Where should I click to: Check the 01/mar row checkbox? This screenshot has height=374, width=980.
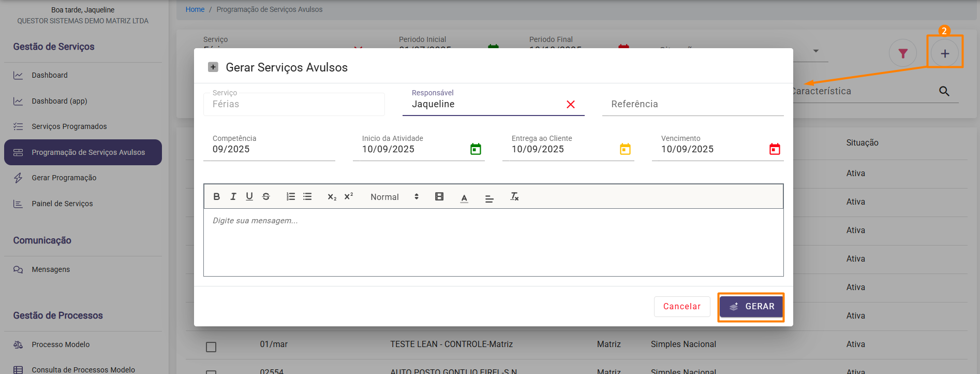[211, 347]
